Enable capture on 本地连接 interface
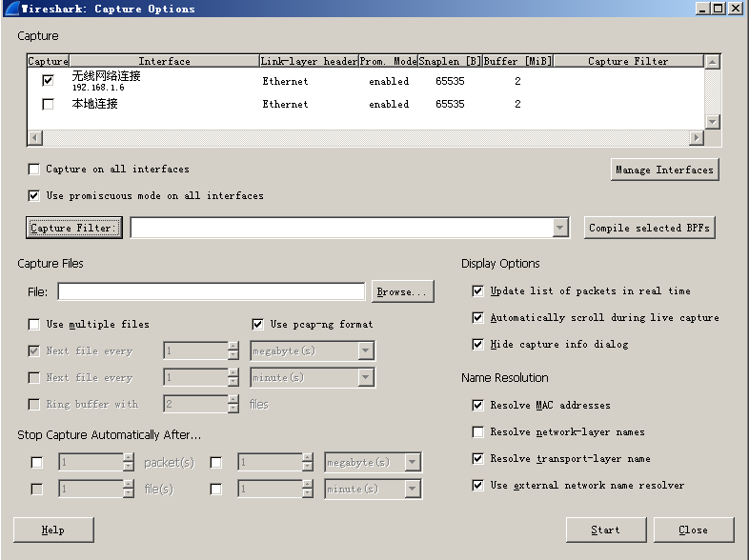This screenshot has height=560, width=749. pos(48,105)
